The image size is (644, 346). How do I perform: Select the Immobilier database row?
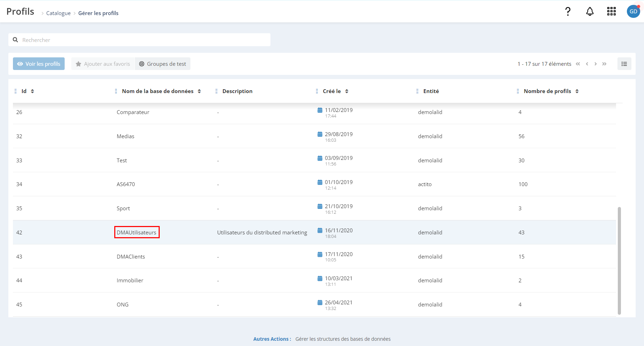pyautogui.click(x=314, y=281)
